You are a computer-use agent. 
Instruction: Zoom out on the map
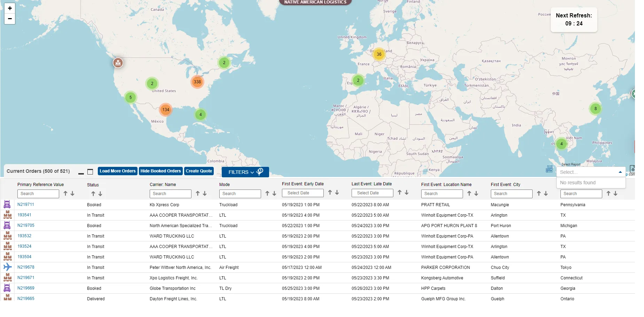(x=10, y=19)
